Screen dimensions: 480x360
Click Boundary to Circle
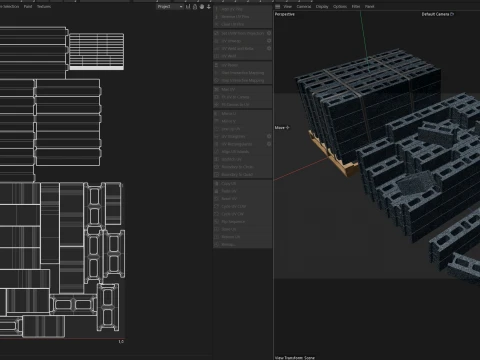pyautogui.click(x=243, y=167)
